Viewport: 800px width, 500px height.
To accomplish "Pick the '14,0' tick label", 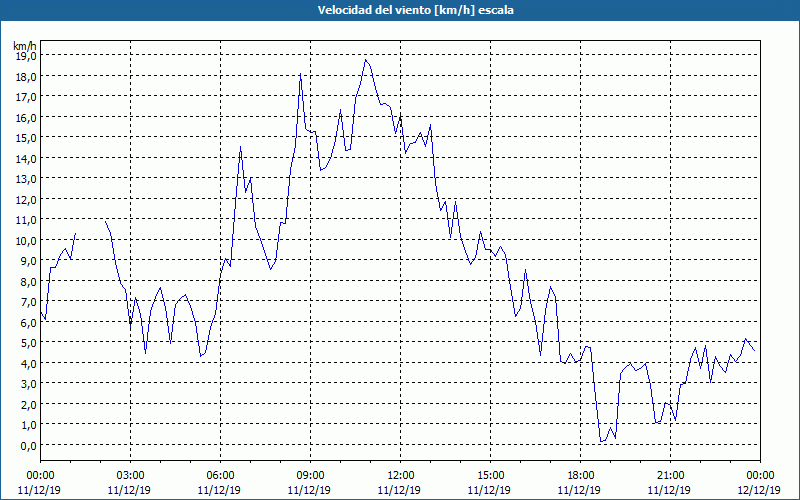I will point(26,158).
